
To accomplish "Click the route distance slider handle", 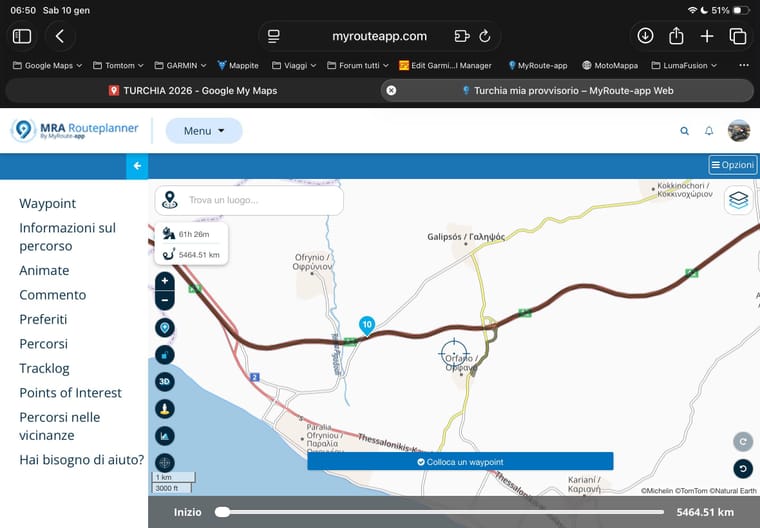I will tap(222, 512).
